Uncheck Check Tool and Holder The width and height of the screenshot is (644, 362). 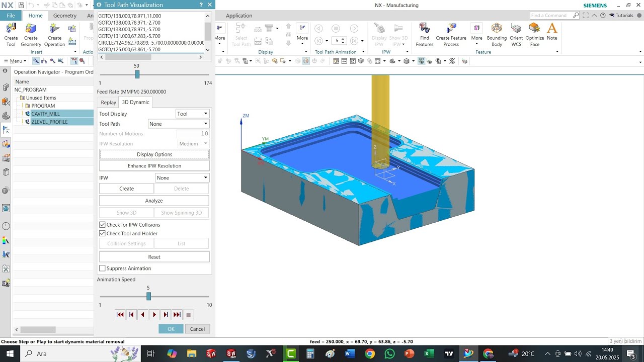point(102,233)
